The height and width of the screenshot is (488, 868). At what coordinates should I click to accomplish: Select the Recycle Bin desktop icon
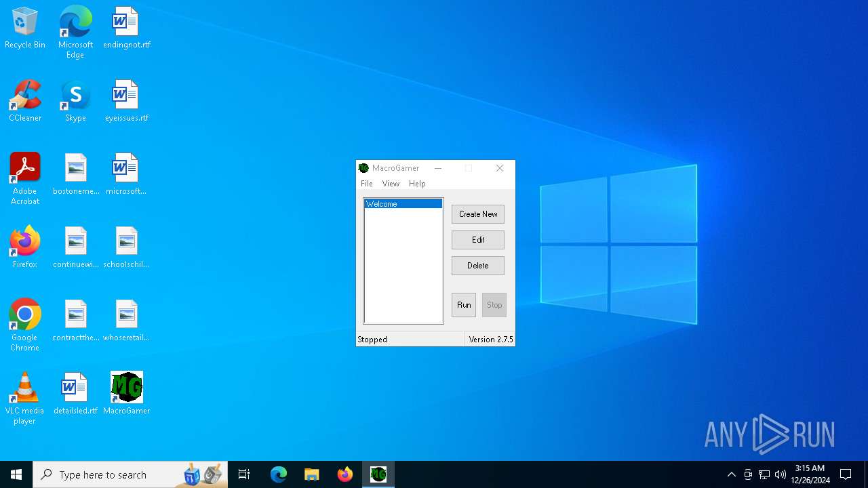(x=25, y=28)
